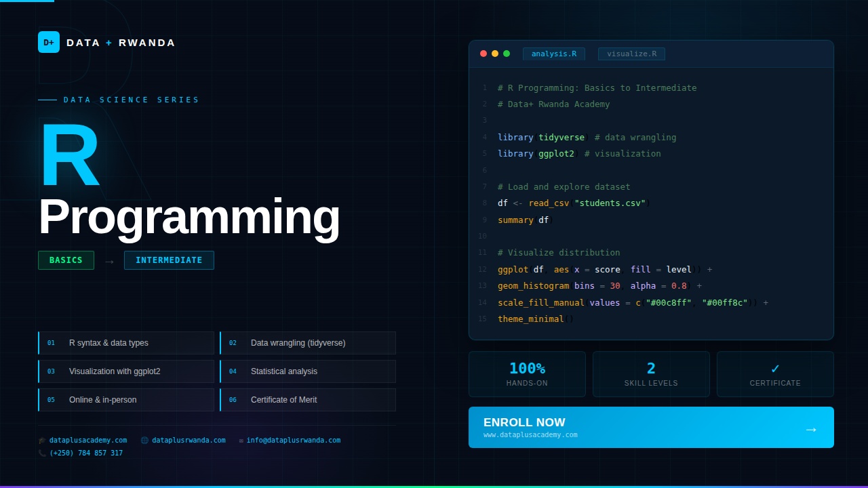This screenshot has width=868, height=488.
Task: Click the red dot in the code window
Action: point(484,54)
